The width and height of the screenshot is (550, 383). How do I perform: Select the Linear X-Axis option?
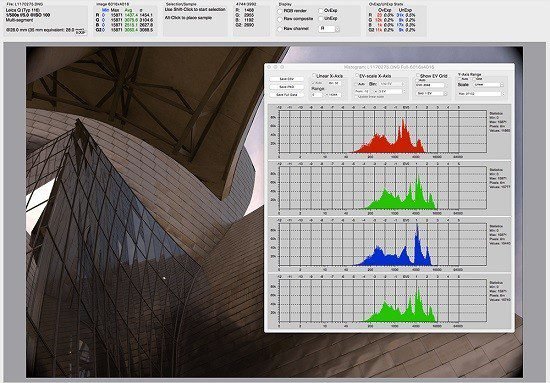tap(314, 75)
